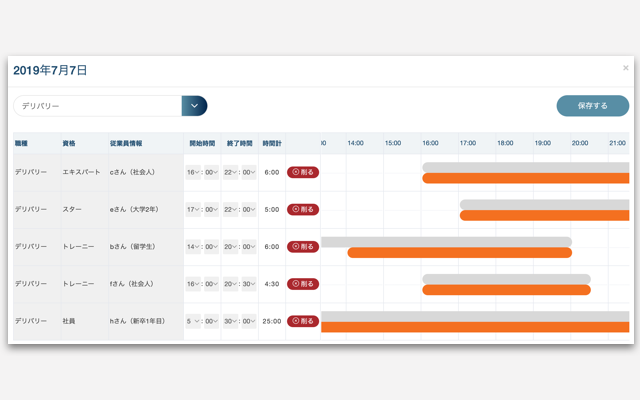Click the orange shift bar for fさん

(506, 290)
